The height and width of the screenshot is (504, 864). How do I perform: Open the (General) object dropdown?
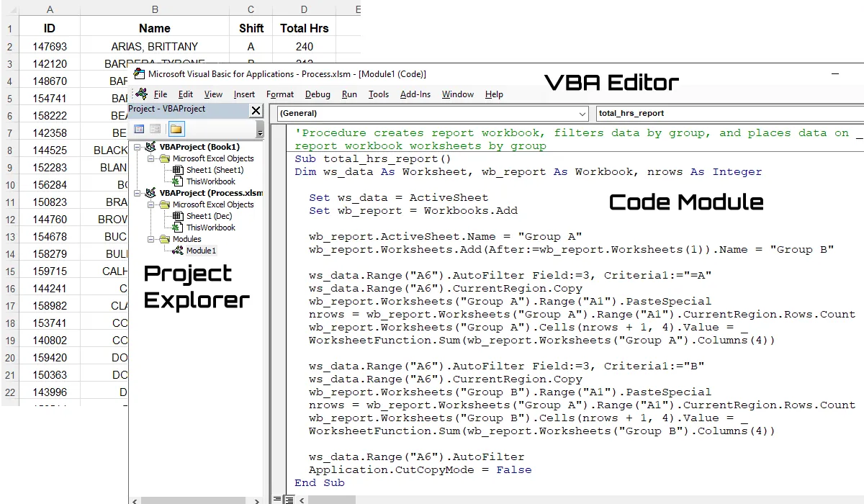[582, 114]
